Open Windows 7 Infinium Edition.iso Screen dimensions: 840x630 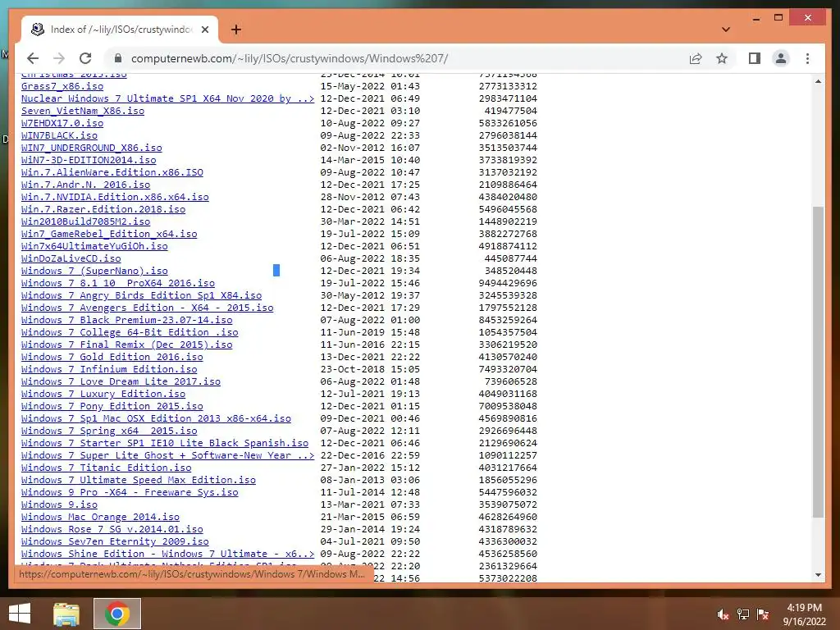click(109, 370)
